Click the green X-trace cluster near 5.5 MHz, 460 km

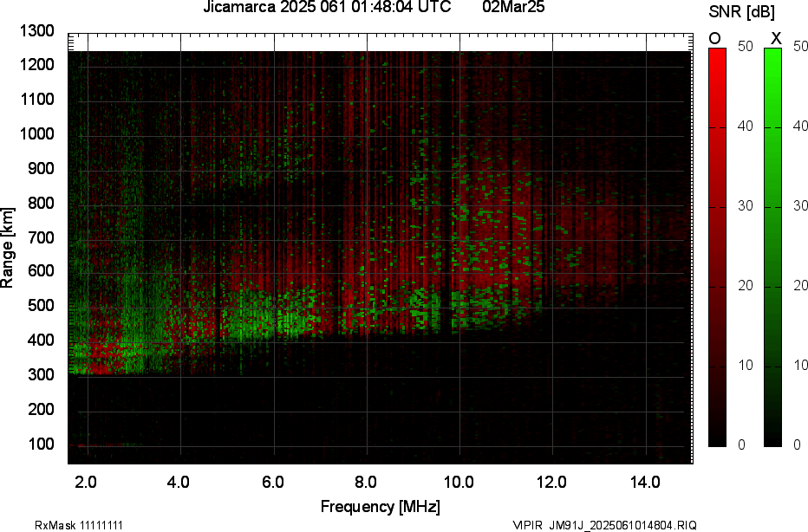251,321
